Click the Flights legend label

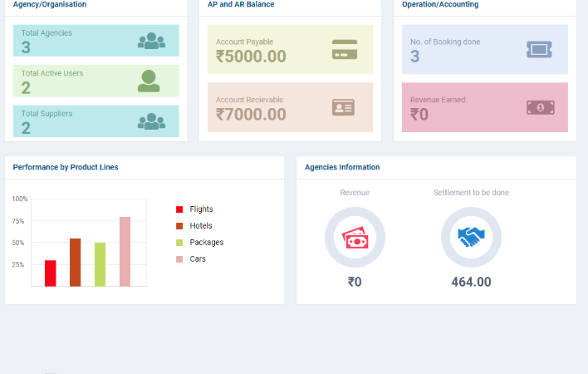pyautogui.click(x=201, y=209)
